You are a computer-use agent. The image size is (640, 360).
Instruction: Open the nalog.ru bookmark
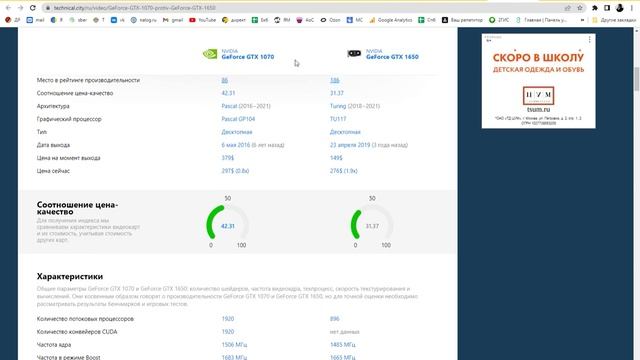point(143,20)
